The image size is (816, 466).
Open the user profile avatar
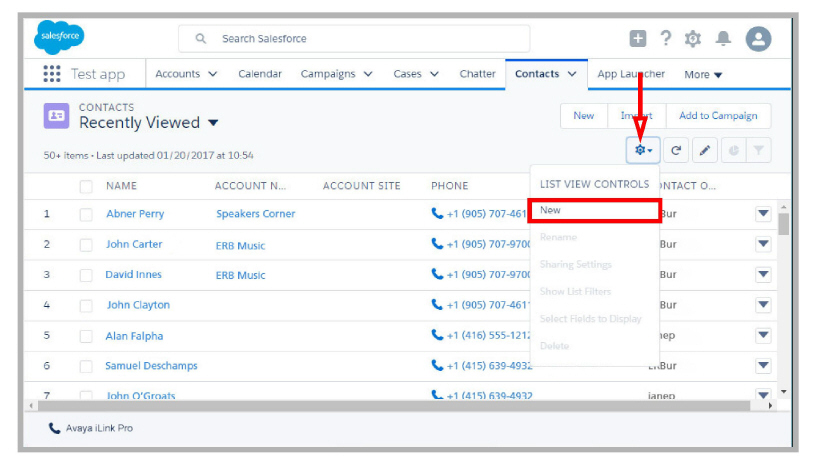758,39
